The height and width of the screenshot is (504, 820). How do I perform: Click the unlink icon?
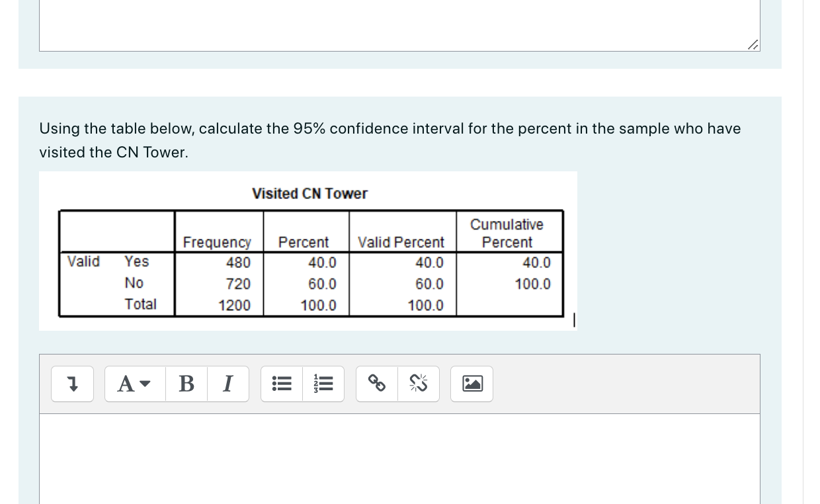pos(419,384)
